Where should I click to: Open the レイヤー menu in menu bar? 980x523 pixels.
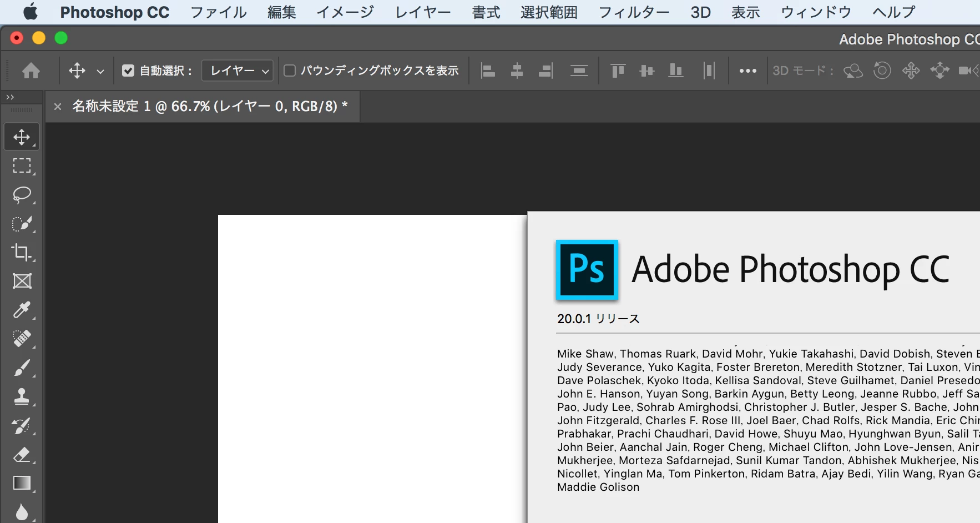point(423,12)
